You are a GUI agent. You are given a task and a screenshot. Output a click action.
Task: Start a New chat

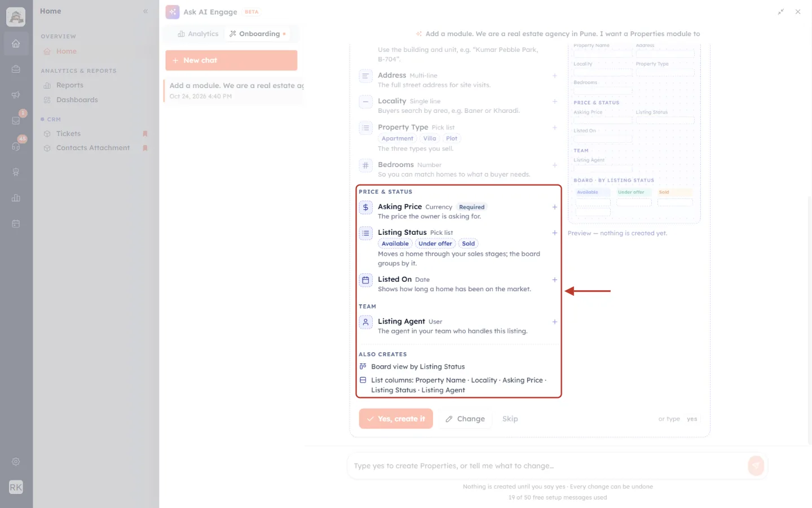[x=231, y=60]
